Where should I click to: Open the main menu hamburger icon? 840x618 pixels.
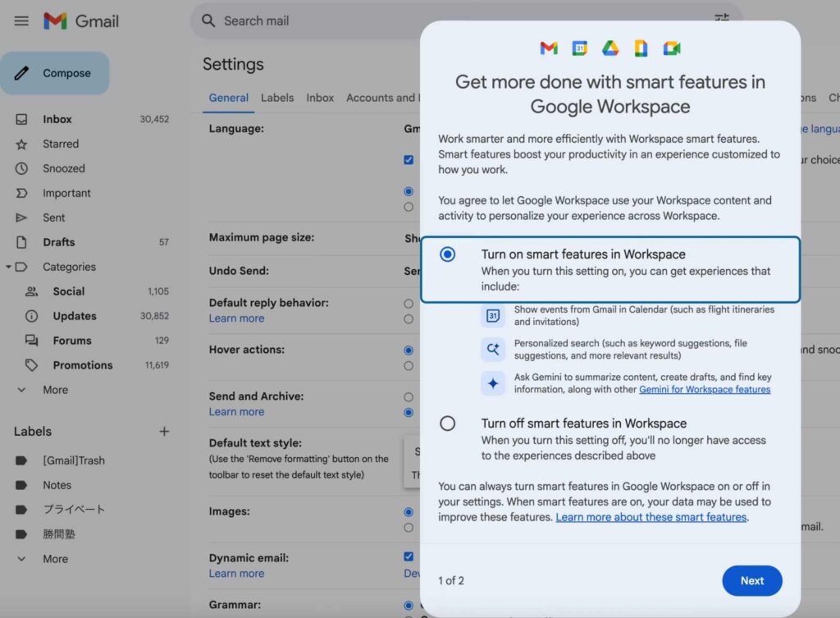[x=21, y=21]
